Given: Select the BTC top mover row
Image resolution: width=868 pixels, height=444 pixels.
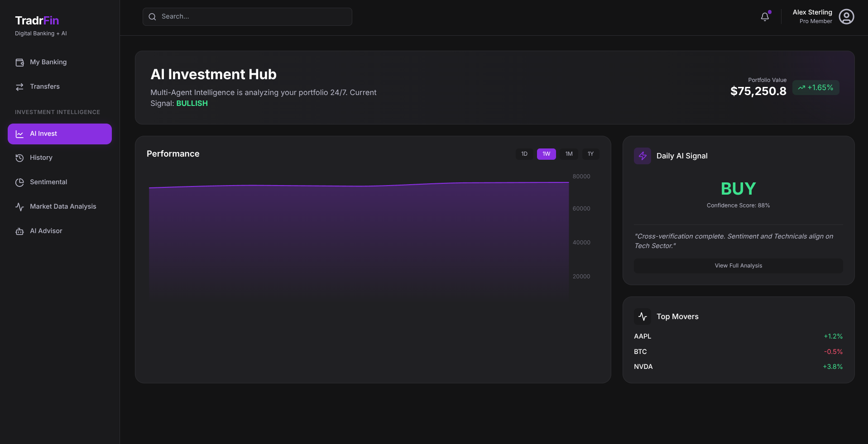Looking at the screenshot, I should click(x=739, y=352).
